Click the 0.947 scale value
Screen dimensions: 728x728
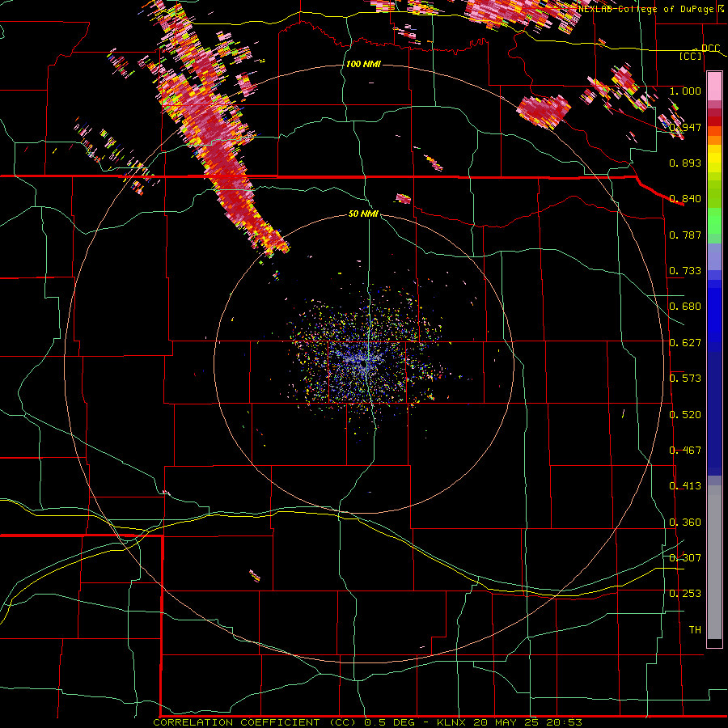click(x=685, y=127)
